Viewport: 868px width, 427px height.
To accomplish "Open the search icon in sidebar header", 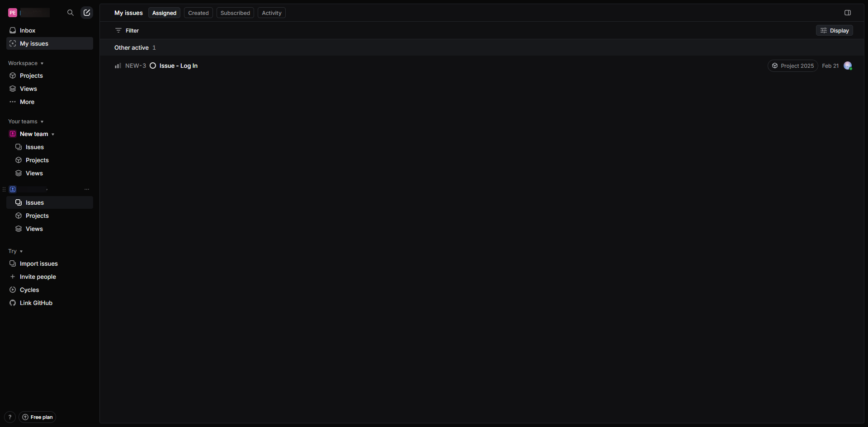I will [70, 13].
